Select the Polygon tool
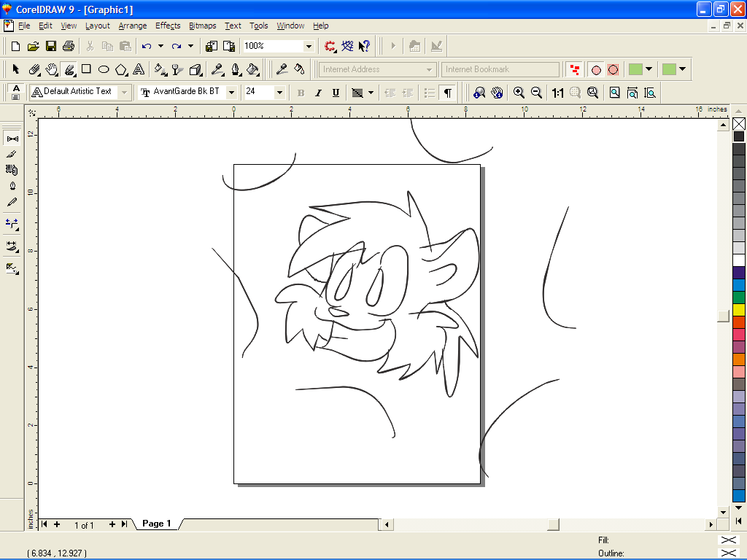Screen dimensions: 747x560 [x=121, y=69]
